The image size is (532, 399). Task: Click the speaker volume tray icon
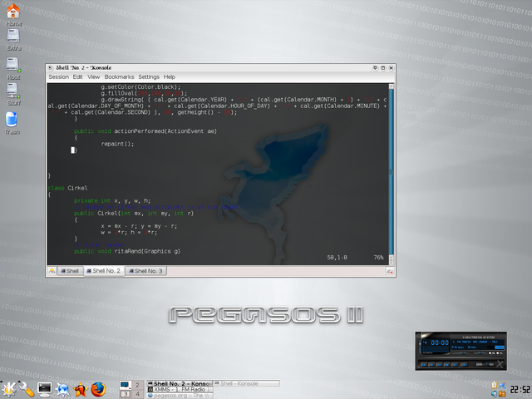click(x=494, y=393)
